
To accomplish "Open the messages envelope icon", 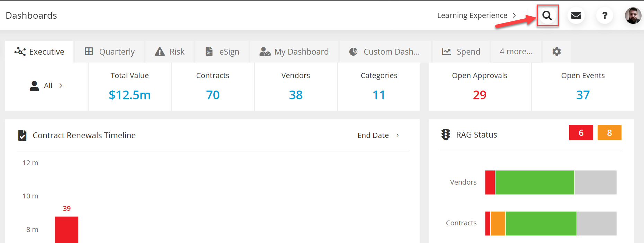I will (x=576, y=16).
